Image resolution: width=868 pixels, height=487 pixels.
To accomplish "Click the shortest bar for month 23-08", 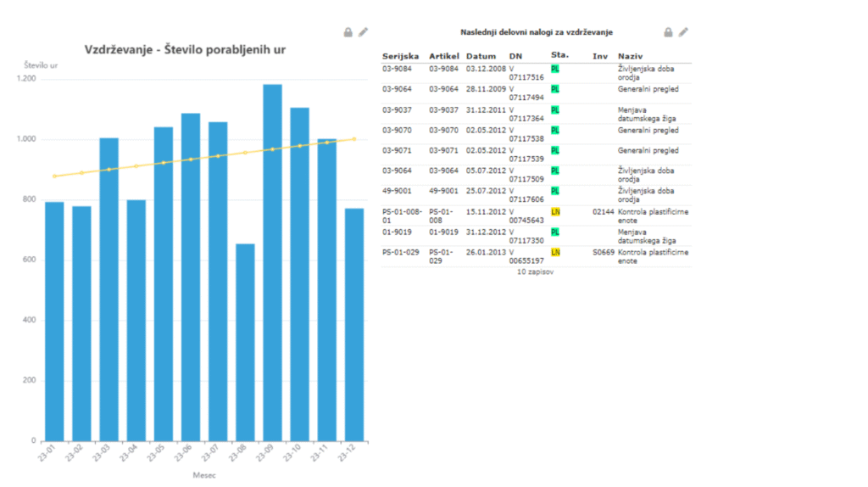I will tap(245, 342).
